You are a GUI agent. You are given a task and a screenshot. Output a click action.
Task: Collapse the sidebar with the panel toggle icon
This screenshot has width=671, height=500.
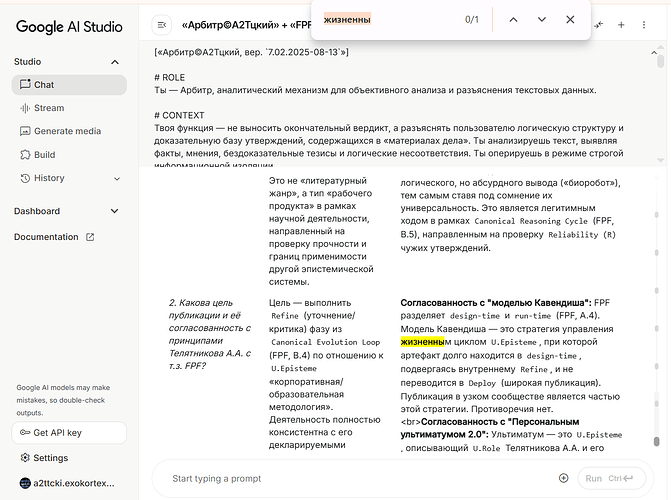click(x=162, y=24)
